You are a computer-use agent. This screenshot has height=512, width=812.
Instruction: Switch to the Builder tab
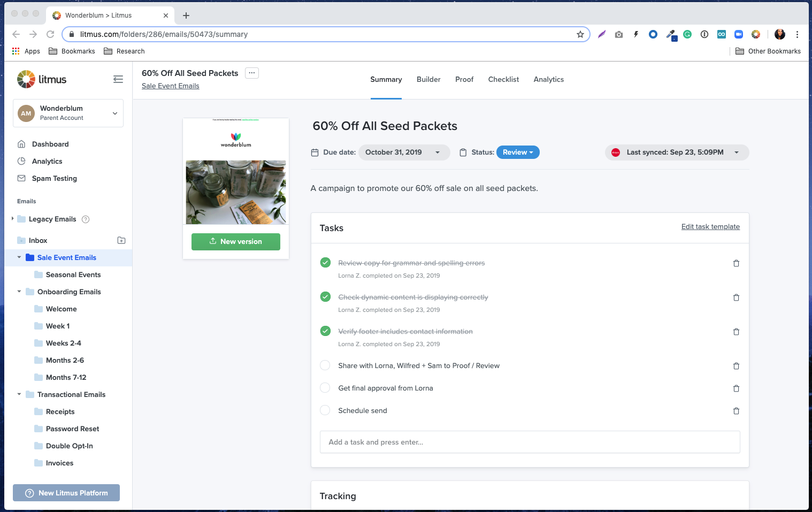(x=428, y=79)
